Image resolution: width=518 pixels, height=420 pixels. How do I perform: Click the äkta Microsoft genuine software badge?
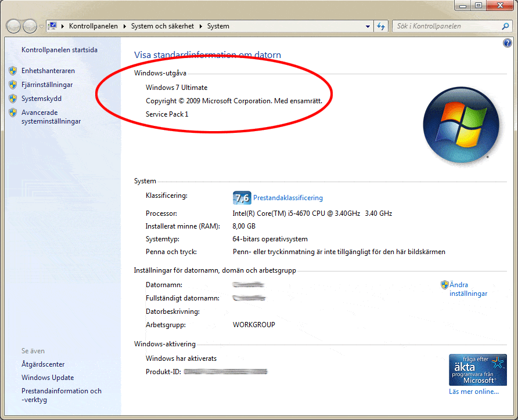[478, 370]
